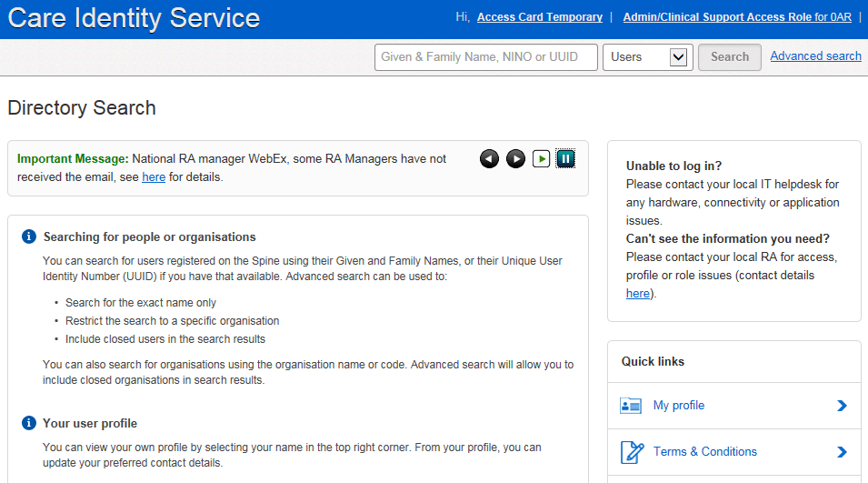Image resolution: width=868 pixels, height=483 pixels.
Task: Click the My profile ID card icon
Action: 631,406
